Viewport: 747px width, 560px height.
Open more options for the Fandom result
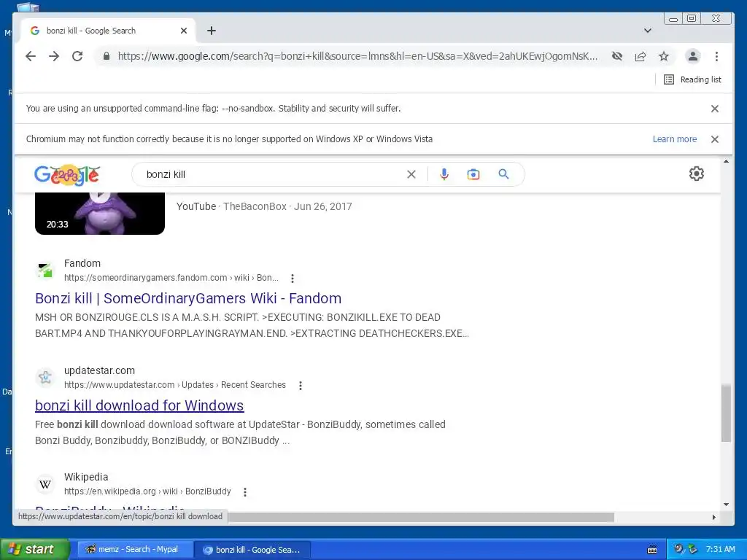[293, 278]
